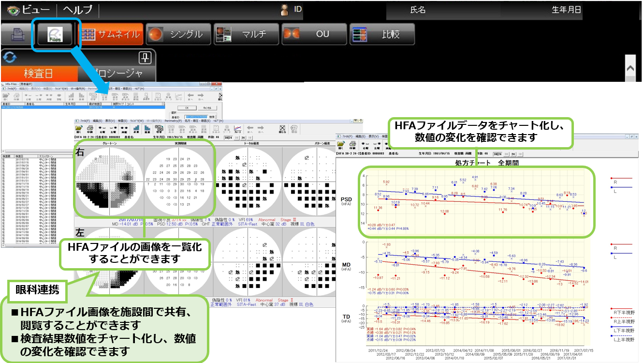Click 開く folder icon in patient selection window

[x=5, y=97]
